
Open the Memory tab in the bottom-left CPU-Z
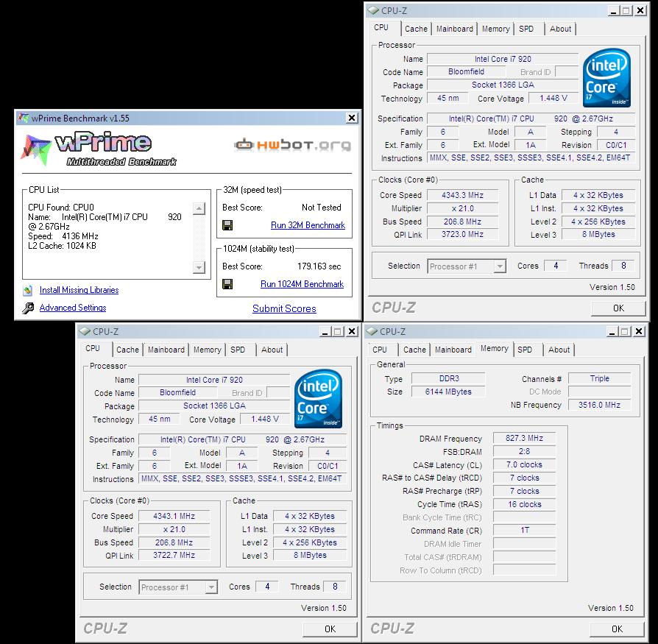point(208,350)
